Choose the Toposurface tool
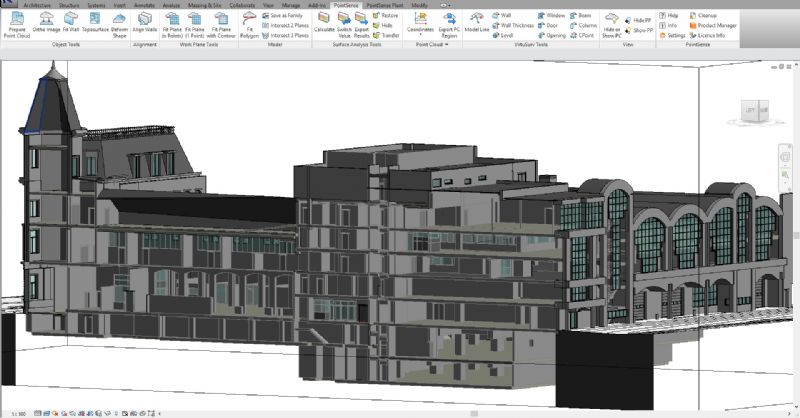 (x=95, y=24)
